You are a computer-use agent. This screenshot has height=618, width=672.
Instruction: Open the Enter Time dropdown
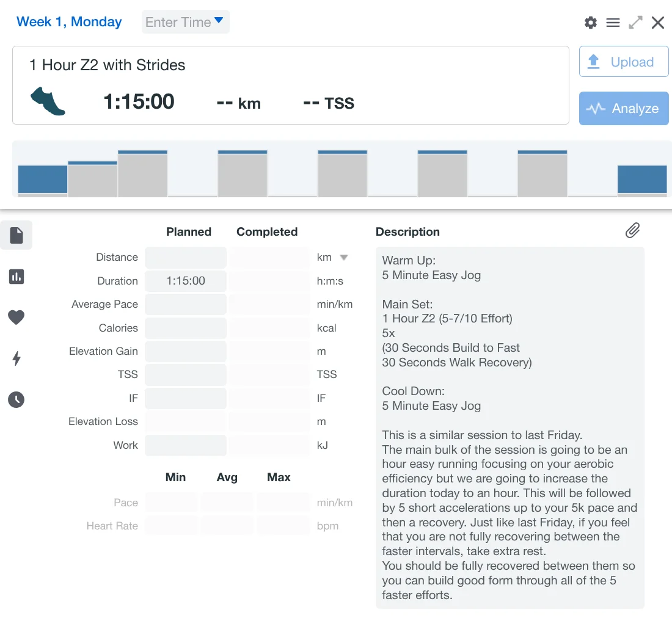click(x=185, y=22)
